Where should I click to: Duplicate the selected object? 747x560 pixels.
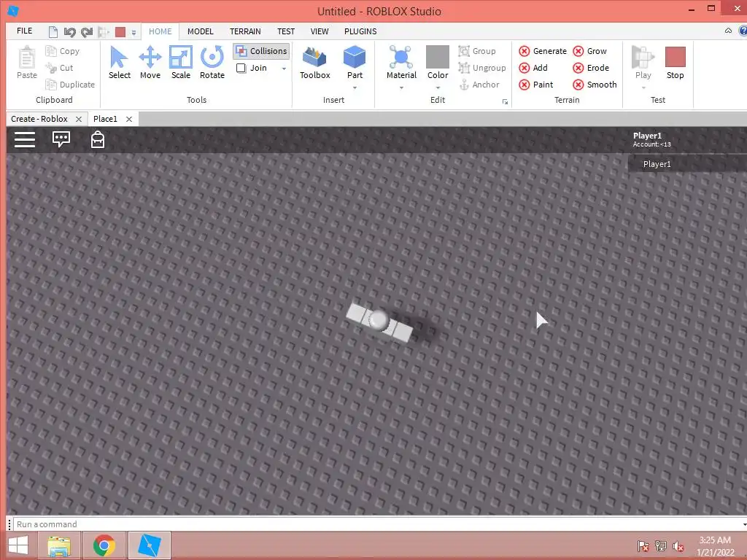pos(70,85)
